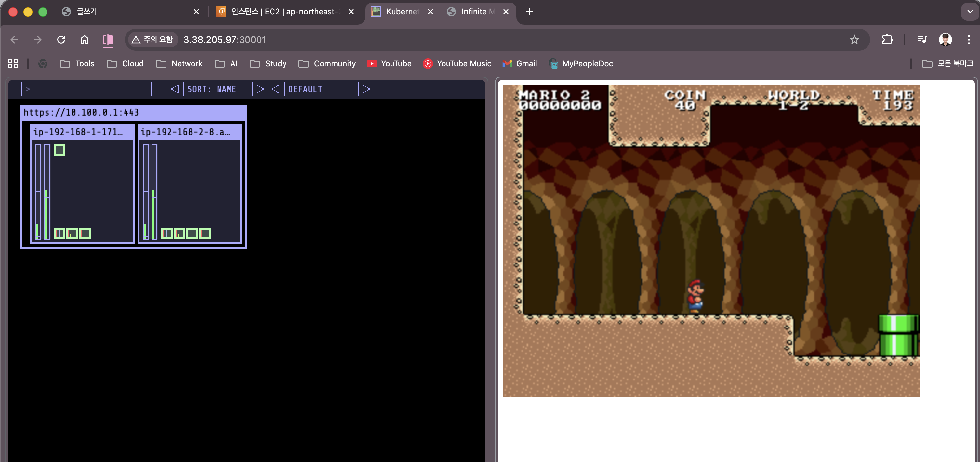Click the kube-ops-view search filter box
Image resolution: width=980 pixels, height=462 pixels.
86,89
